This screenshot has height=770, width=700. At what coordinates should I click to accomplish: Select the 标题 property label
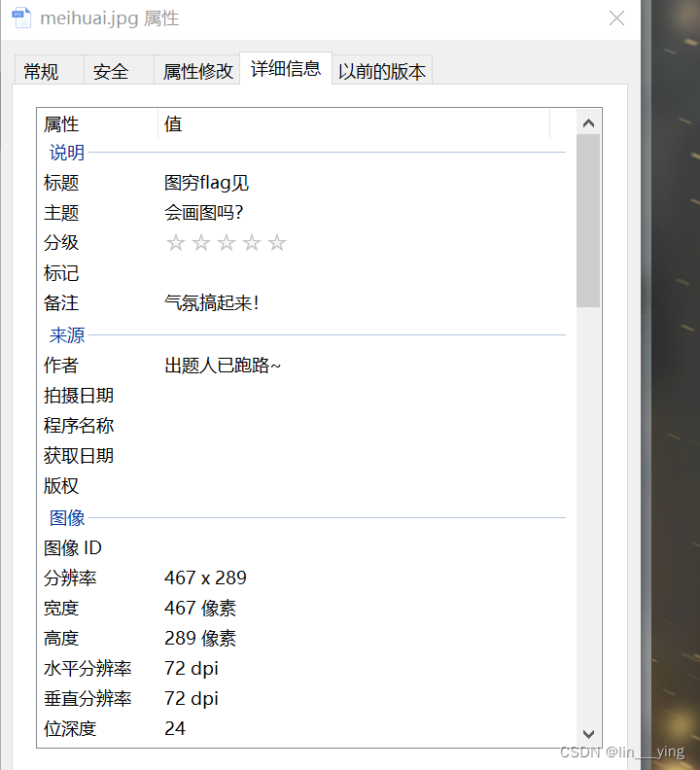(x=61, y=183)
